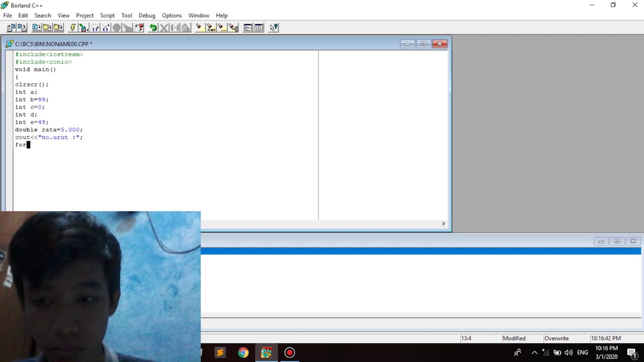The width and height of the screenshot is (644, 362).
Task: Click the Step Over debug icon
Action: click(95, 28)
